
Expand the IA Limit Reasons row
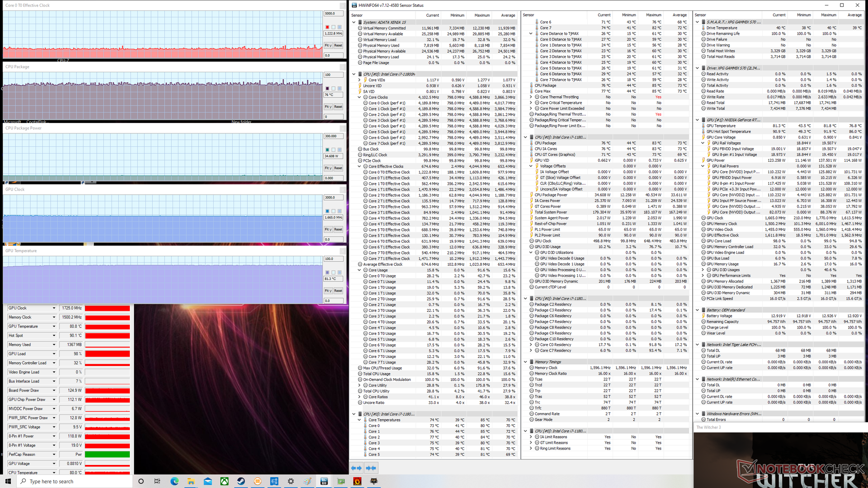[531, 437]
